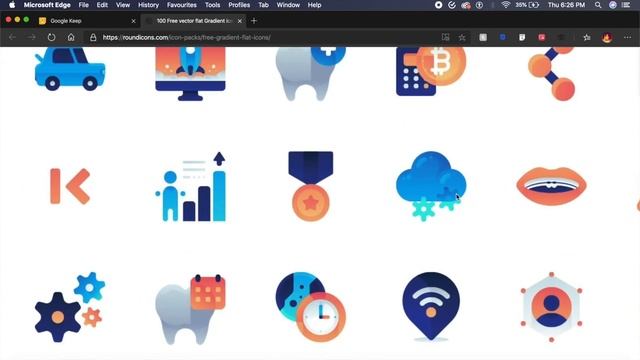Screen dimensions: 640x360
Task: Click the bitcoin calculator icon
Action: click(431, 71)
